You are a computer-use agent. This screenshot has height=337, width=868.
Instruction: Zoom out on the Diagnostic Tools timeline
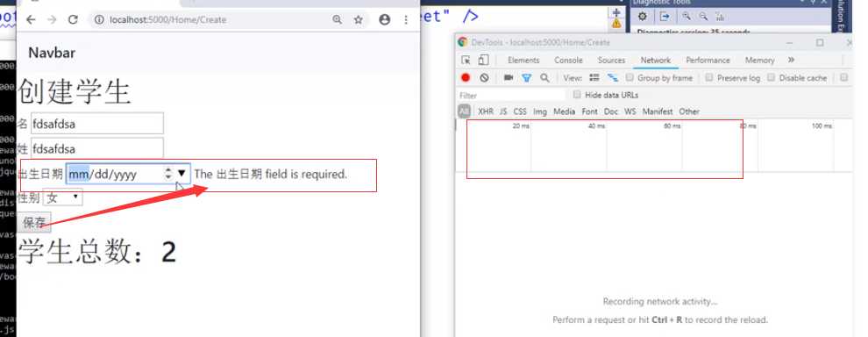(703, 16)
